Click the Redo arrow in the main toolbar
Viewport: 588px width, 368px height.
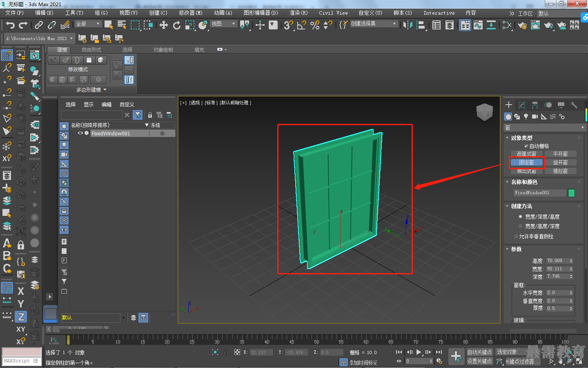coord(23,25)
